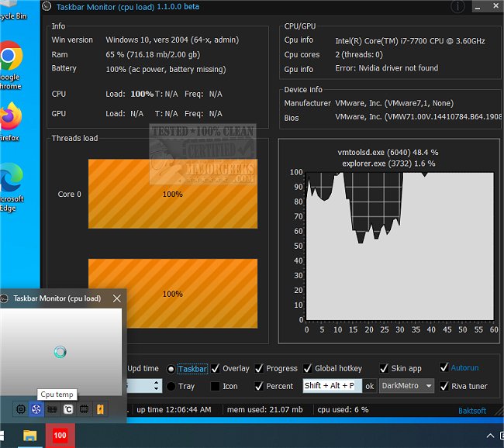Select the orange battery icon
Screen dimensions: 504x448
(x=99, y=408)
